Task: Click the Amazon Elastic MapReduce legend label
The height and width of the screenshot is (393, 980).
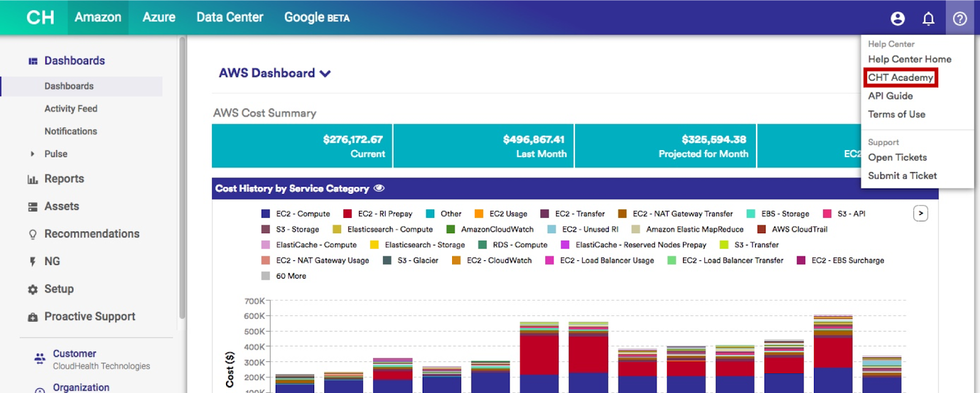Action: pyautogui.click(x=695, y=230)
